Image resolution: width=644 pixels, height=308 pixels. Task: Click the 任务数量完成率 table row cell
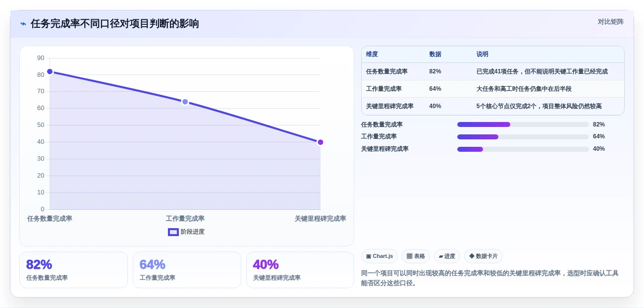[387, 71]
